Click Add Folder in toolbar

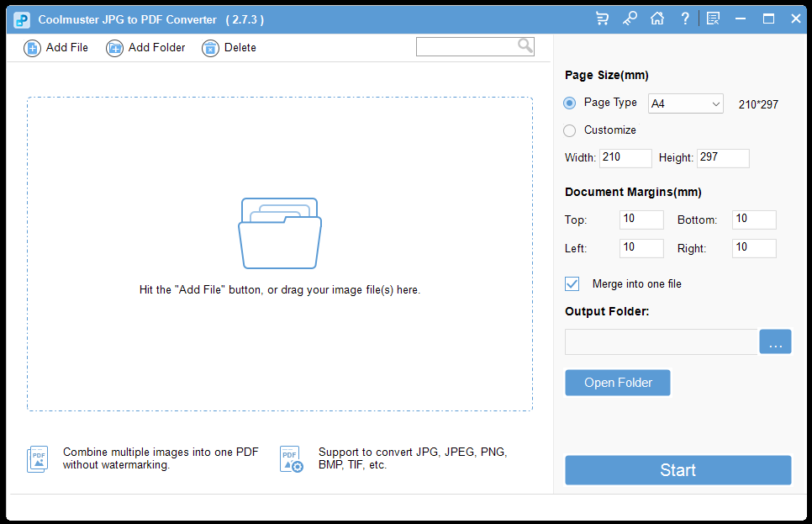[x=146, y=48]
